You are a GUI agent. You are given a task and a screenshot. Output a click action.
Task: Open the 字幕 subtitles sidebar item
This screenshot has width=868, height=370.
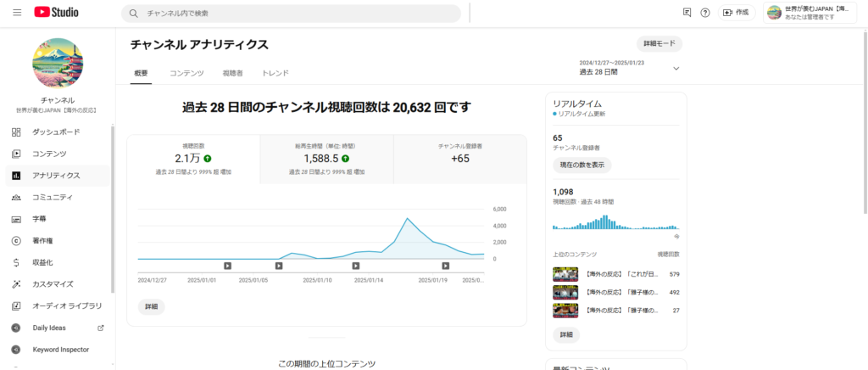[x=39, y=219]
